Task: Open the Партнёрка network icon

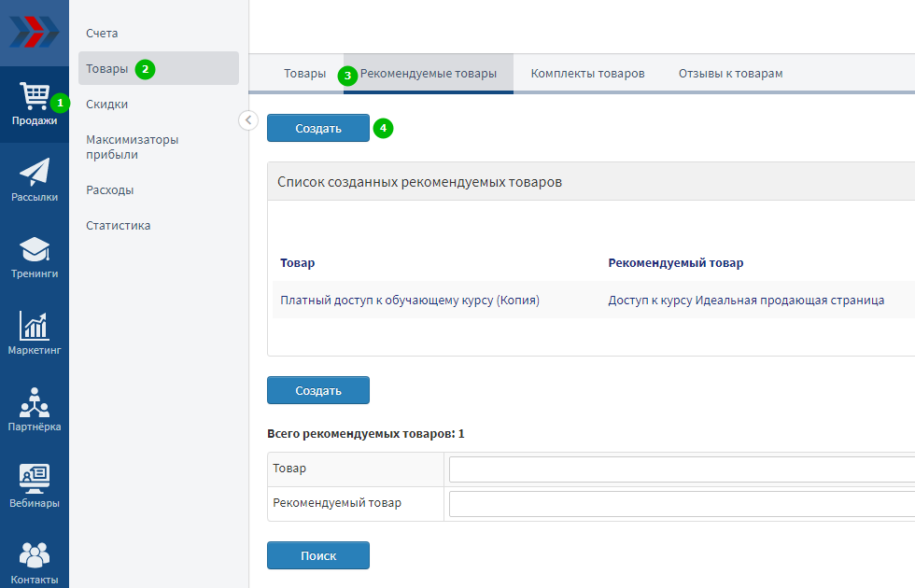Action: pyautogui.click(x=35, y=410)
